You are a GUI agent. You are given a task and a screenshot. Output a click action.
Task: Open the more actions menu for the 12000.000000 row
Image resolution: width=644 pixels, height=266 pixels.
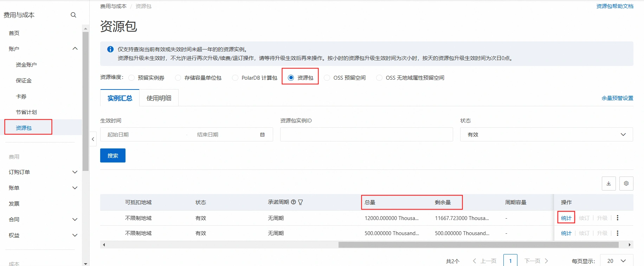(618, 218)
